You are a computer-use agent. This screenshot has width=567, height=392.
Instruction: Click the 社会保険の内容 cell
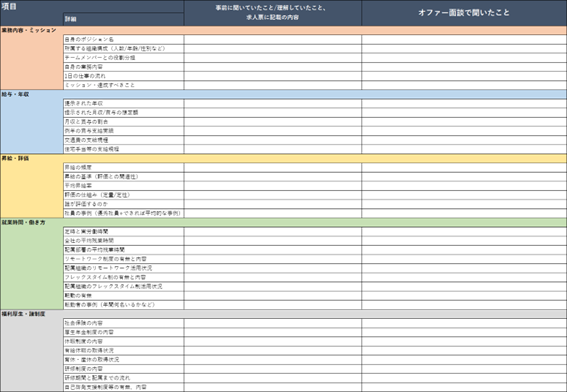tap(123, 323)
